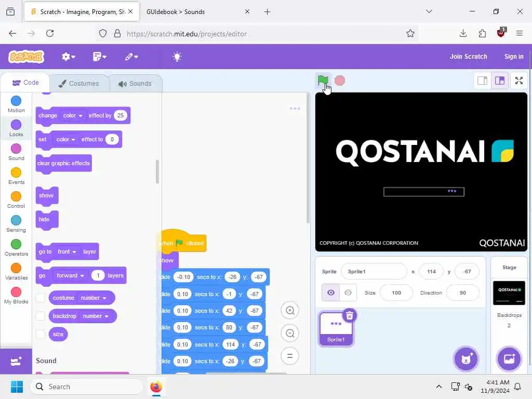Show sprite using the eye icon
Image resolution: width=532 pixels, height=399 pixels.
tap(330, 292)
